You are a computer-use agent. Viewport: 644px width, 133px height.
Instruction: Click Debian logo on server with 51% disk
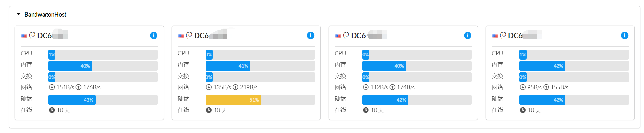pyautogui.click(x=189, y=35)
